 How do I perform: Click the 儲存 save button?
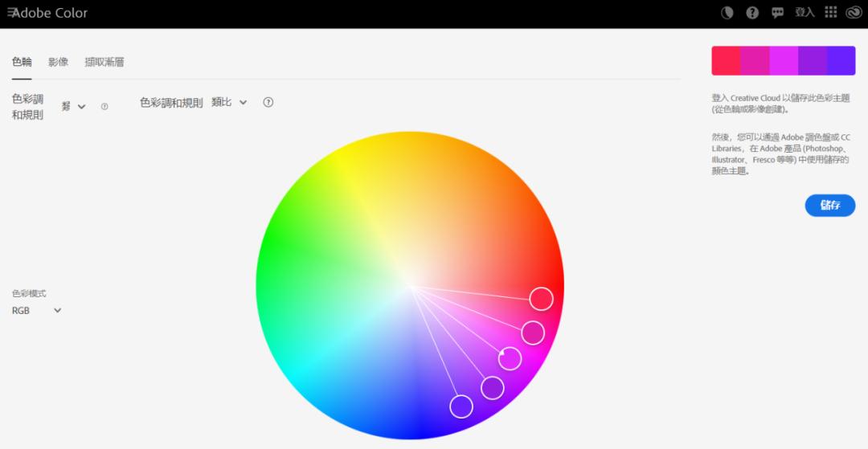829,206
